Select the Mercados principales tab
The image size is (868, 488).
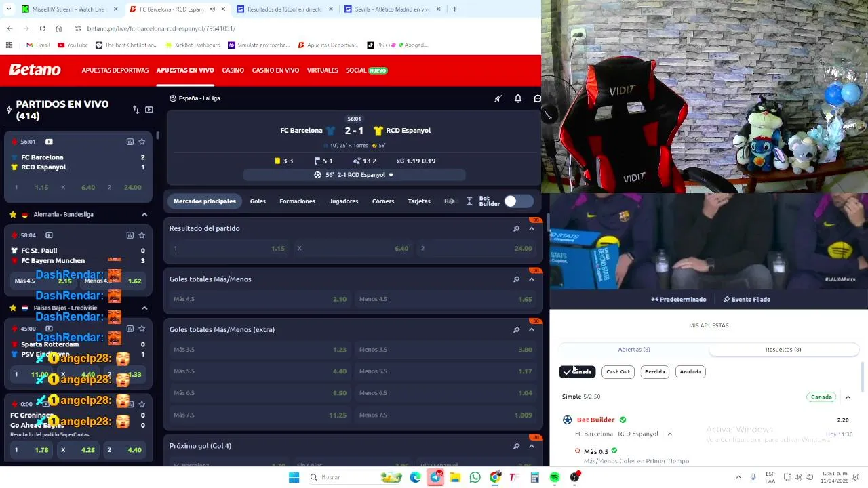click(x=205, y=201)
